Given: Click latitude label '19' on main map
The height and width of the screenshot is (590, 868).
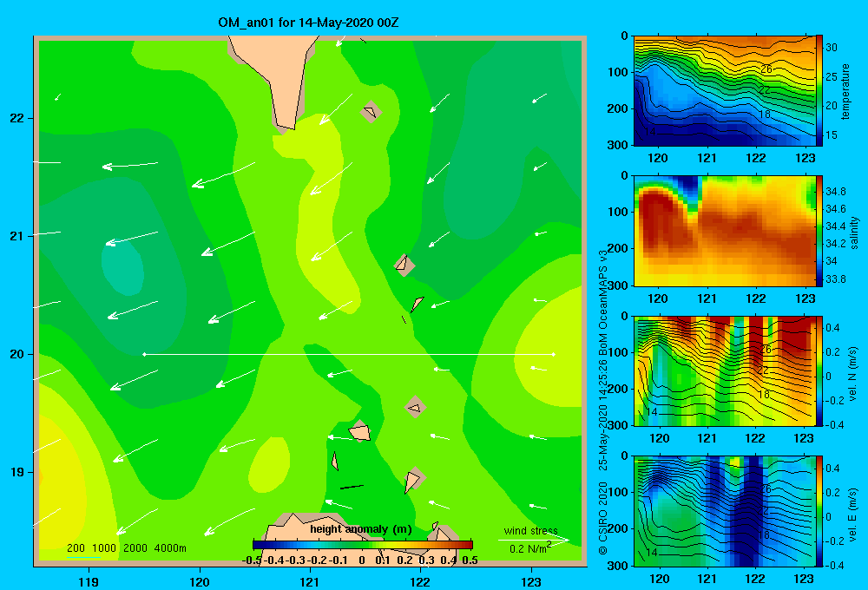Looking at the screenshot, I should tap(16, 472).
